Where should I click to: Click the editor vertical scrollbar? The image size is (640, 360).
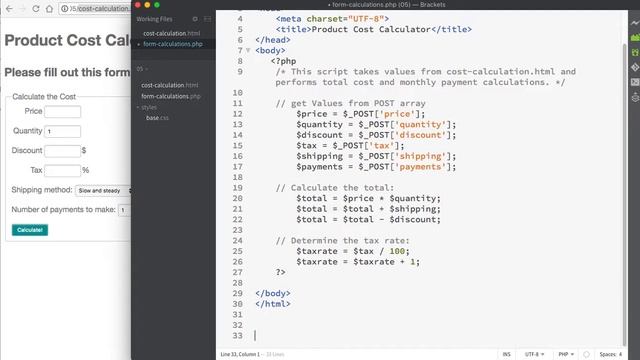624,194
